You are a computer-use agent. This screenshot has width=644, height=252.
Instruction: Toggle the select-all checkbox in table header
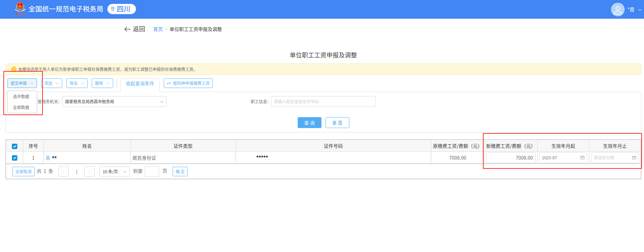(15, 146)
